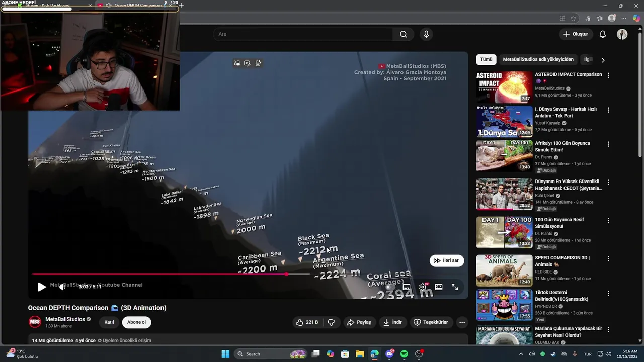
Task: Enter fullscreen mode
Action: coord(455,287)
